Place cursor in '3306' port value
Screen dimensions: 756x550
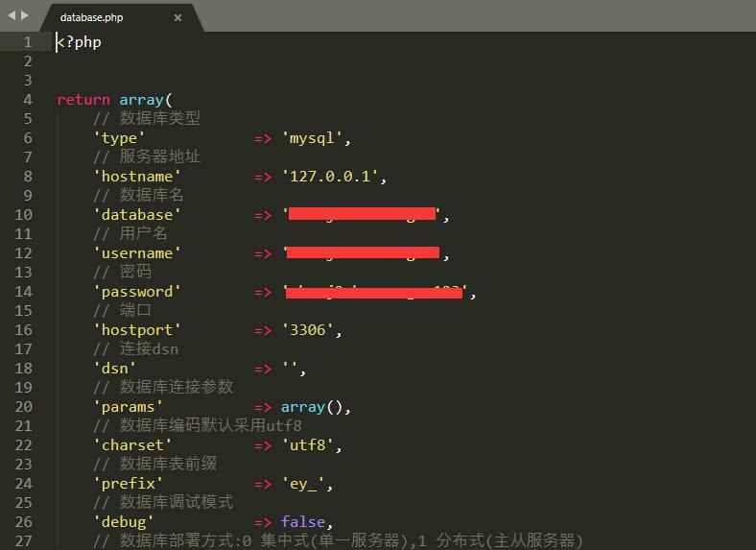tap(307, 330)
